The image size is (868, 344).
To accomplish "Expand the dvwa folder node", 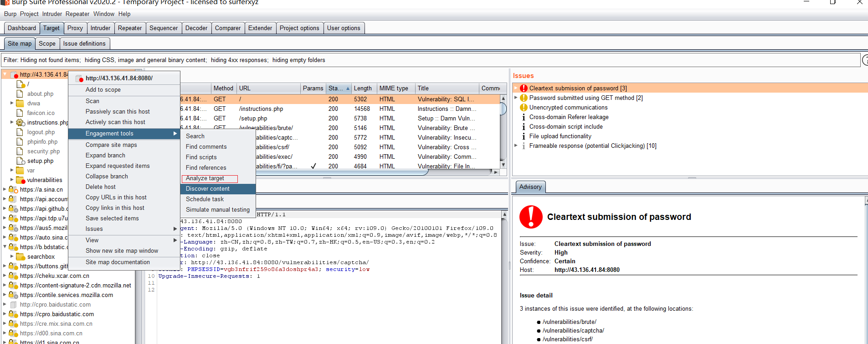I will pyautogui.click(x=12, y=103).
